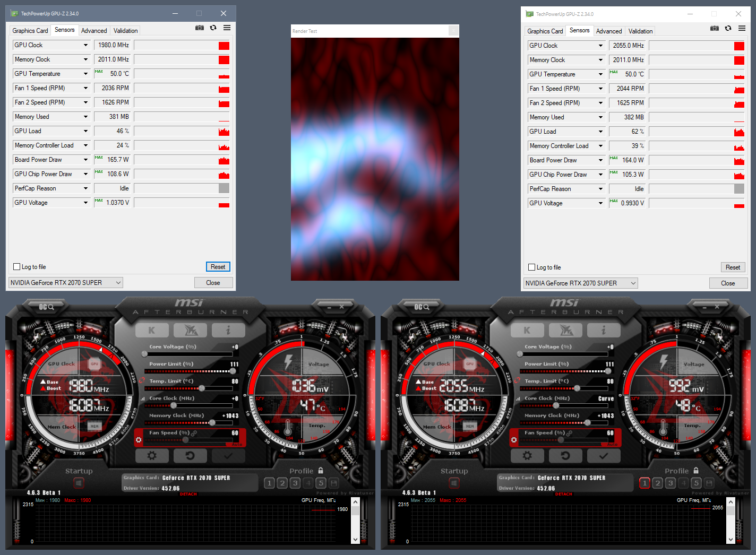Click the jet plane icon in left Afterburner
This screenshot has height=555, width=756.
click(190, 331)
